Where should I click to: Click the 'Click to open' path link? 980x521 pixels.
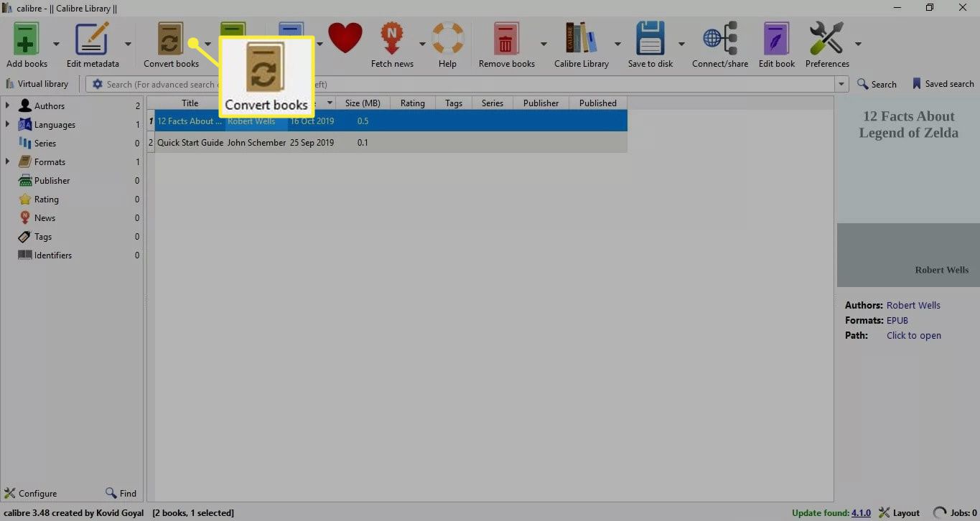pos(914,335)
